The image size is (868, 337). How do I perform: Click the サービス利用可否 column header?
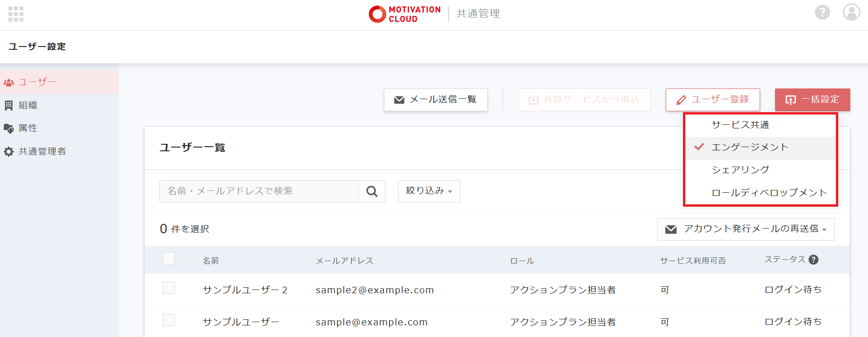pyautogui.click(x=693, y=261)
